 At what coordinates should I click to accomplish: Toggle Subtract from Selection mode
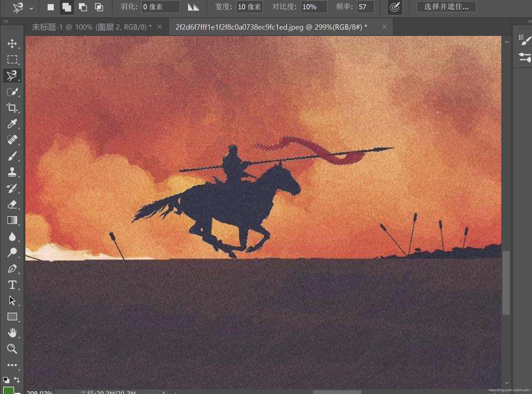[83, 7]
